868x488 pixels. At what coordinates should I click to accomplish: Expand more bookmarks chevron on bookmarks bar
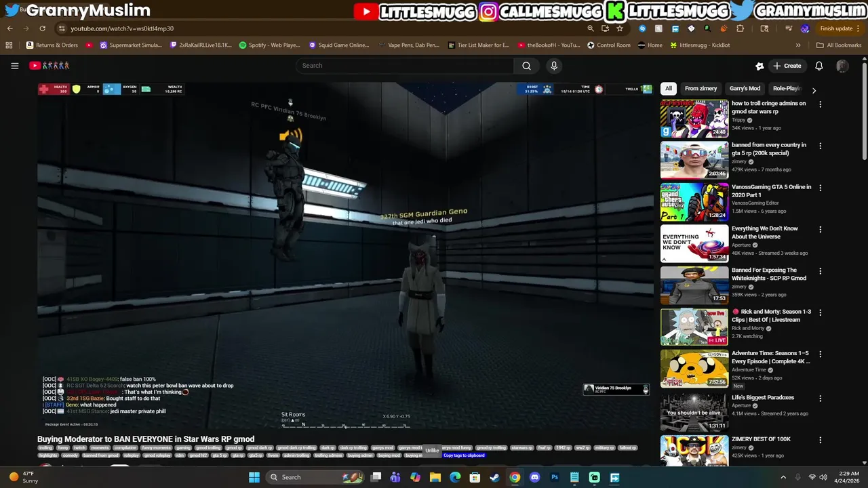tap(798, 45)
